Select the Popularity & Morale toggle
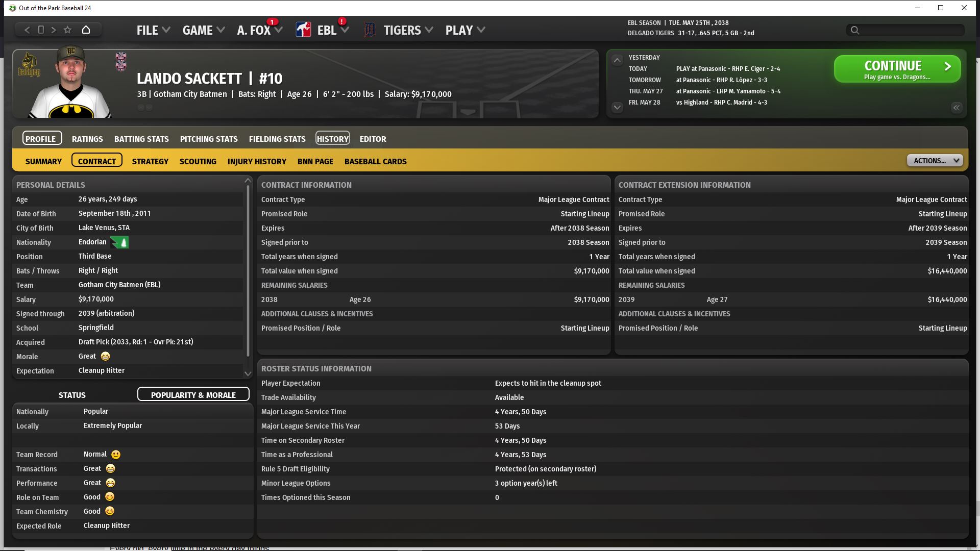This screenshot has width=980, height=551. click(x=193, y=395)
